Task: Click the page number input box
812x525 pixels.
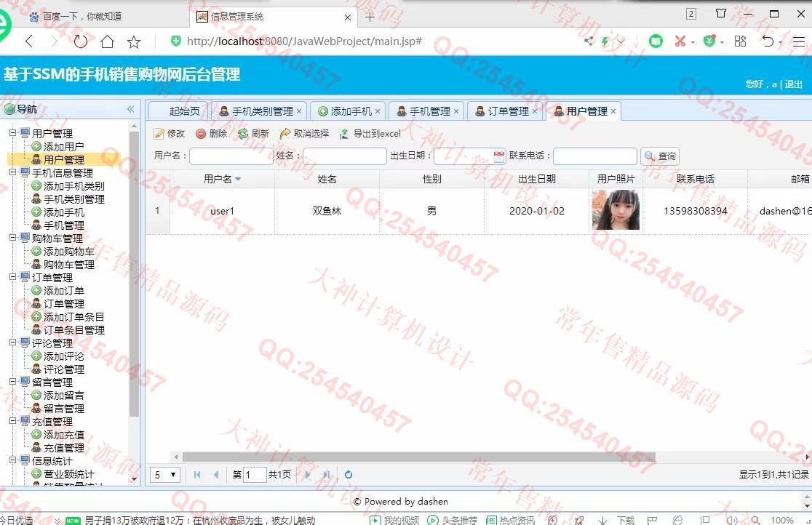Action: coord(254,475)
